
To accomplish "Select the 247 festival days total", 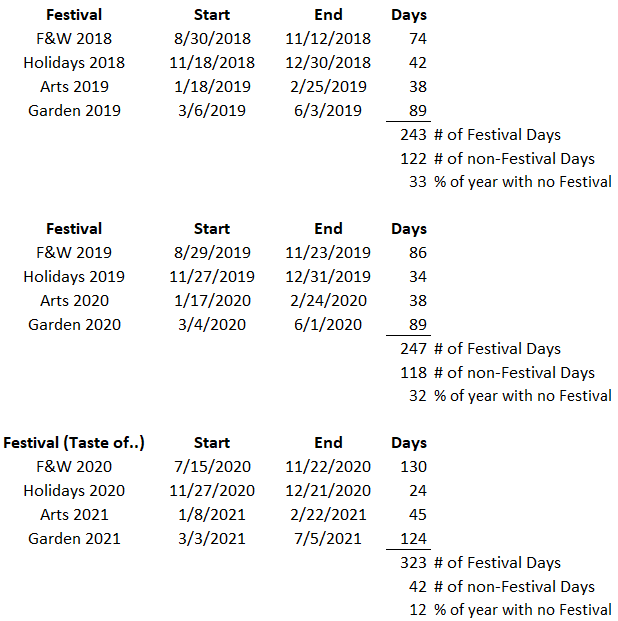I will (x=413, y=349).
